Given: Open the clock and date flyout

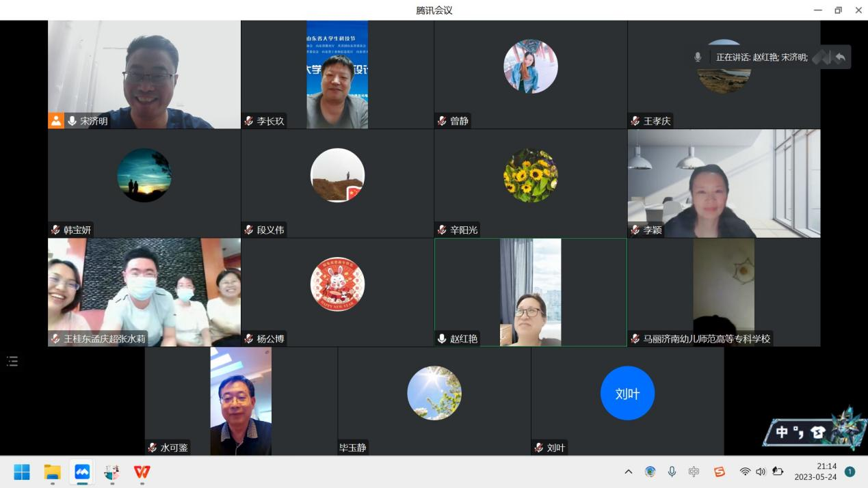Looking at the screenshot, I should (x=817, y=472).
